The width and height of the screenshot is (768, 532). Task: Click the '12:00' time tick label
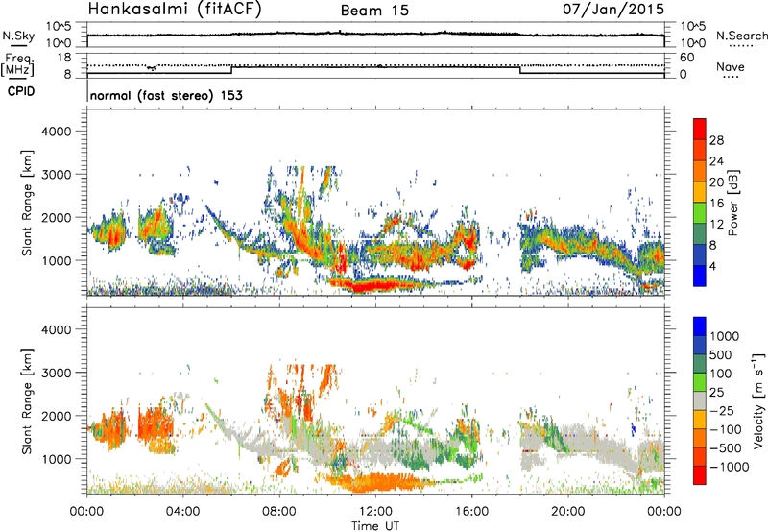pos(375,512)
